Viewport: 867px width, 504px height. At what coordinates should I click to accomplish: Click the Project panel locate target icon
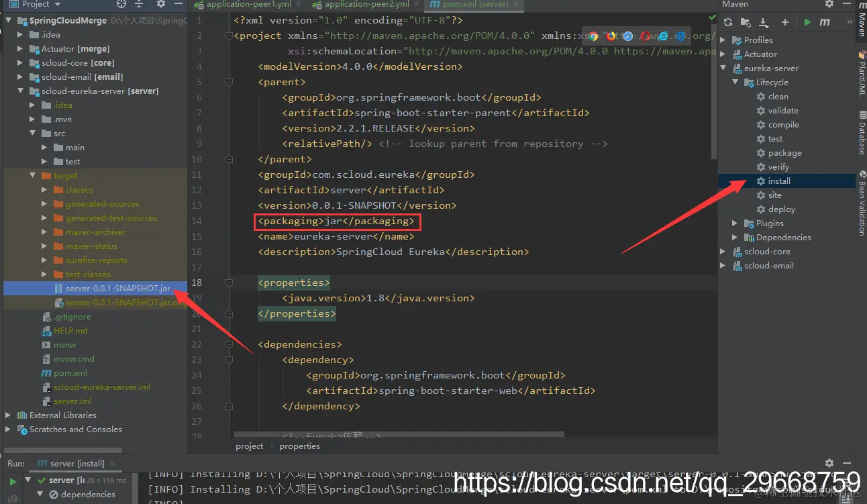point(121,4)
